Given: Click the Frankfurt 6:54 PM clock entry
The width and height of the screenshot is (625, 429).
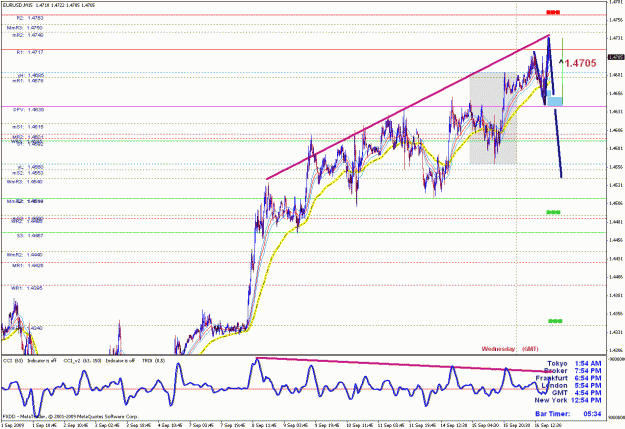Looking at the screenshot, I should click(x=568, y=378).
